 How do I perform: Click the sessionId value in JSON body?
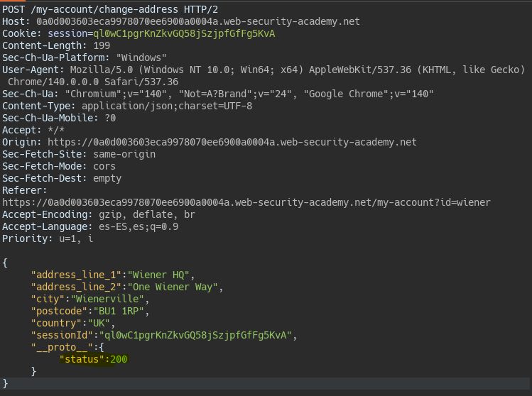(196, 336)
